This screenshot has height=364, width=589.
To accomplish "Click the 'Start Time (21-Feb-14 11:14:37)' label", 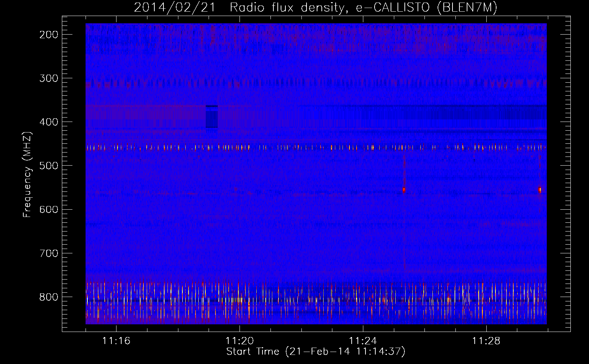I will [316, 352].
